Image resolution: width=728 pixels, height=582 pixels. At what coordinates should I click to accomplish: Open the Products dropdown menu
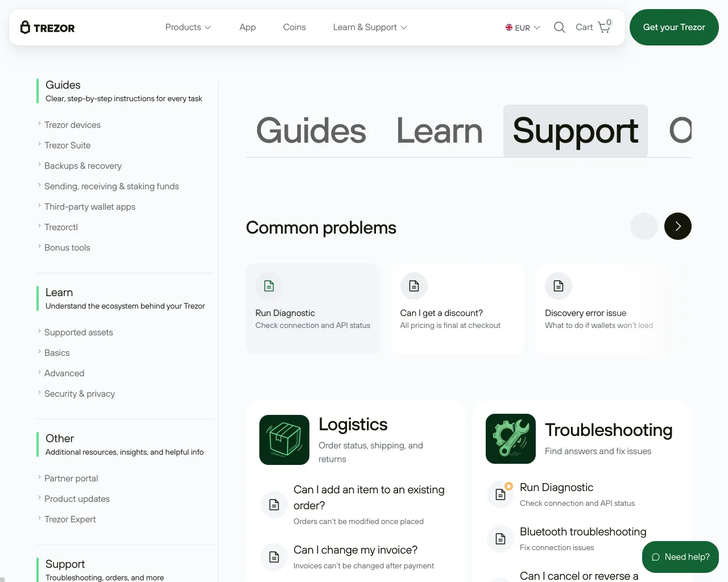click(188, 27)
